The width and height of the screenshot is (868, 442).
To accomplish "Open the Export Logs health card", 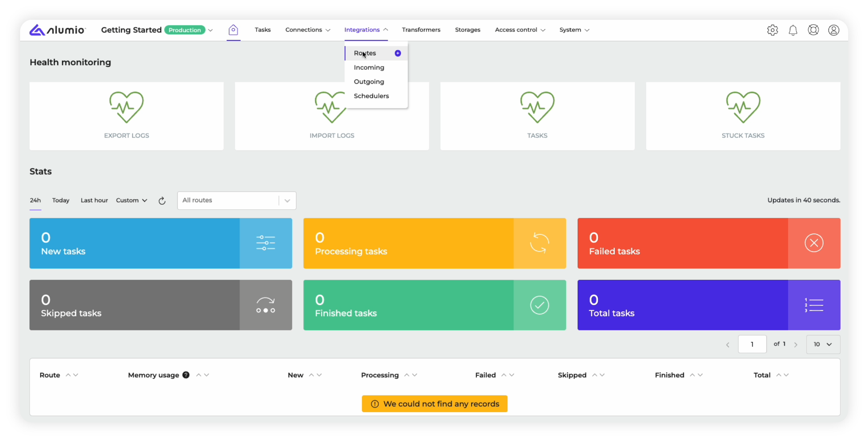I will (x=127, y=116).
